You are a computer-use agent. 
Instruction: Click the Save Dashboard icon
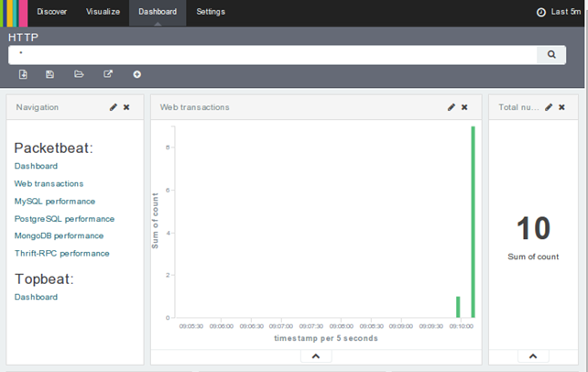point(50,74)
